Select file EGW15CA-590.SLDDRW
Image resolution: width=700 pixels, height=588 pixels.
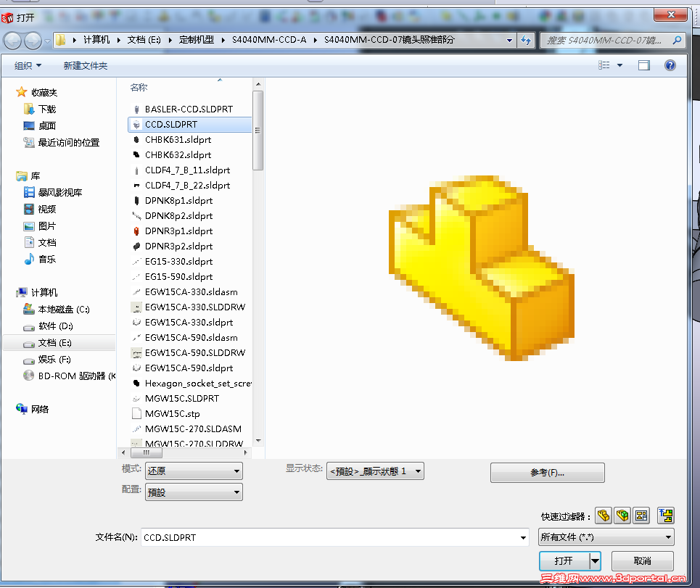195,352
